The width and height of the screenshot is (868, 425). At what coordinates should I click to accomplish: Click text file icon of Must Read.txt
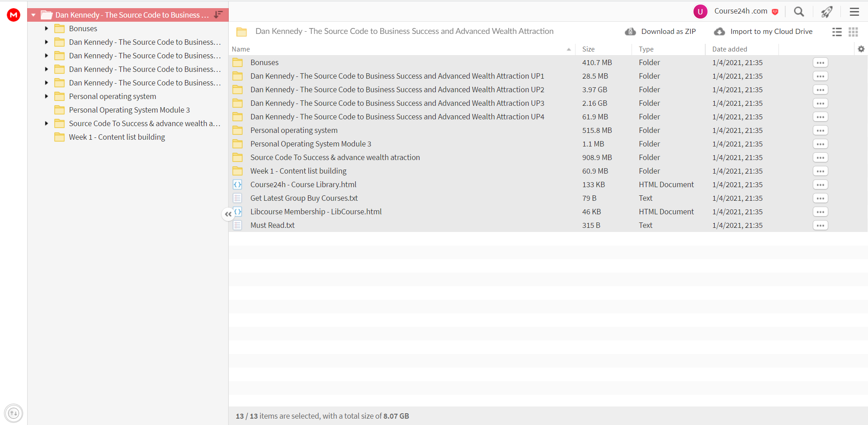click(x=237, y=225)
